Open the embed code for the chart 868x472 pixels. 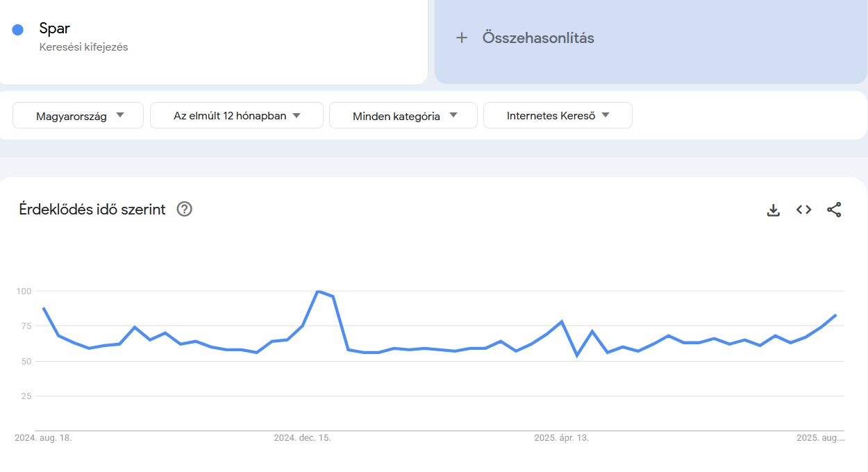803,209
